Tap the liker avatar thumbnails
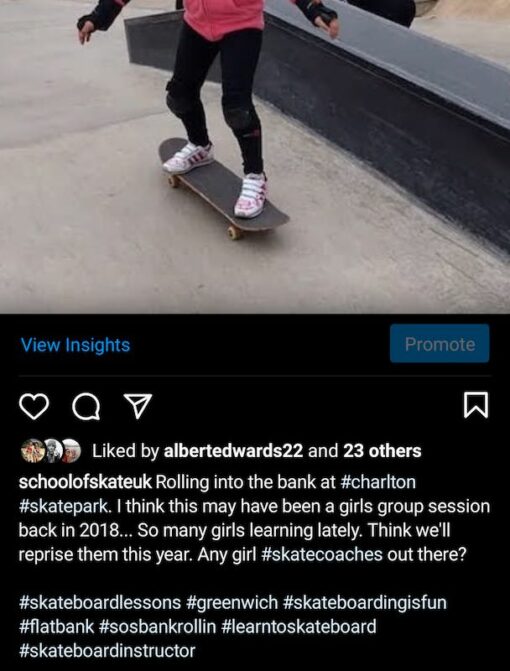This screenshot has width=510, height=671. click(x=51, y=451)
